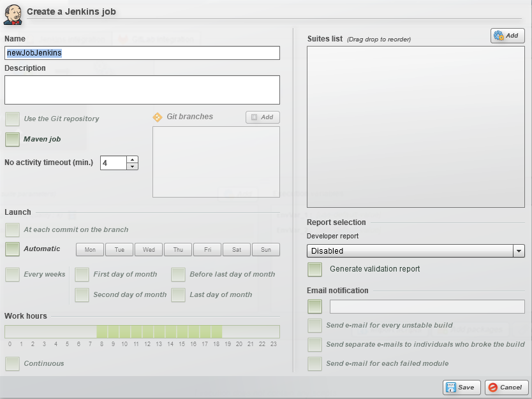Check Send e-mail for each failed module
The height and width of the screenshot is (399, 532).
coord(315,364)
